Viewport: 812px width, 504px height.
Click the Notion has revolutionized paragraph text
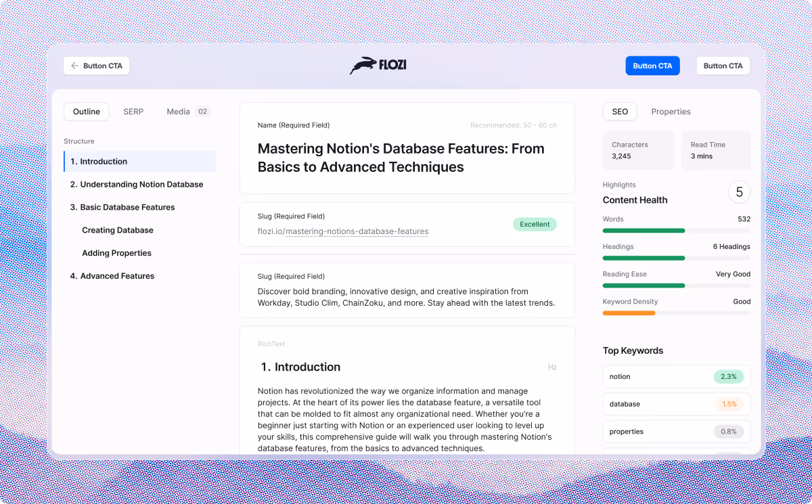point(405,419)
